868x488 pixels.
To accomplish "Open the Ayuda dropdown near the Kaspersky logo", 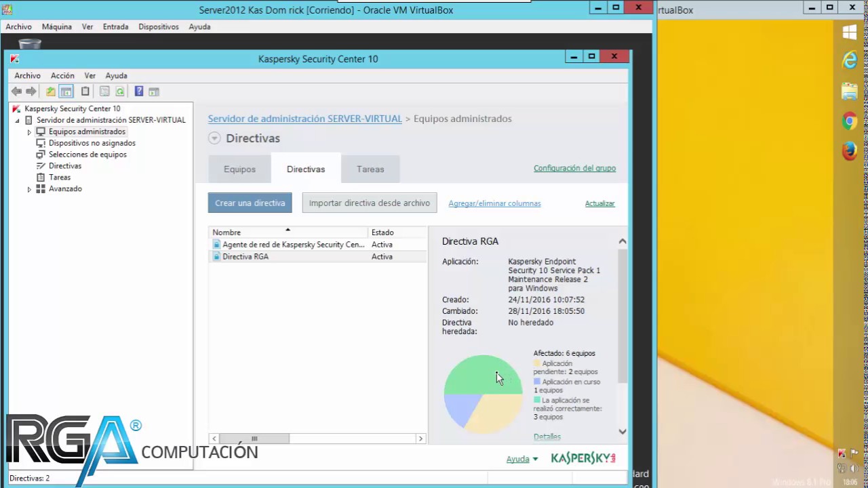I will (x=522, y=459).
